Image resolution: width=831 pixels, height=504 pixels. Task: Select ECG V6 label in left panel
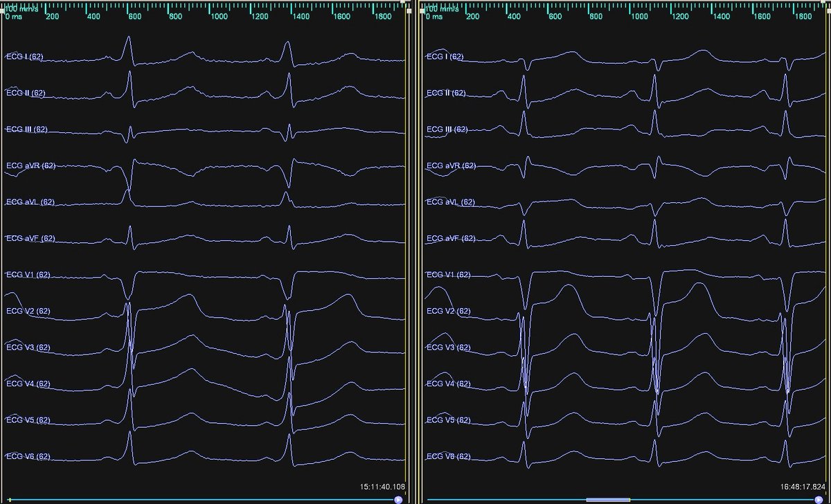[28, 456]
